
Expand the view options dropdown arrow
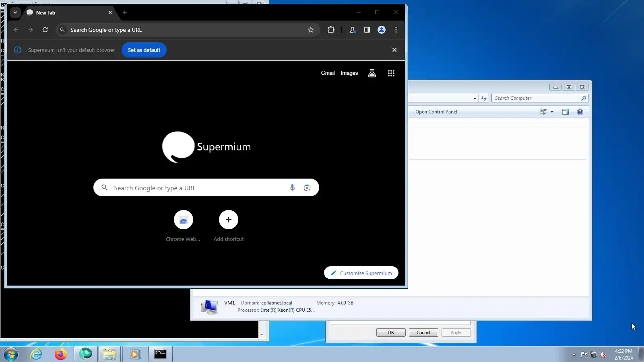552,112
